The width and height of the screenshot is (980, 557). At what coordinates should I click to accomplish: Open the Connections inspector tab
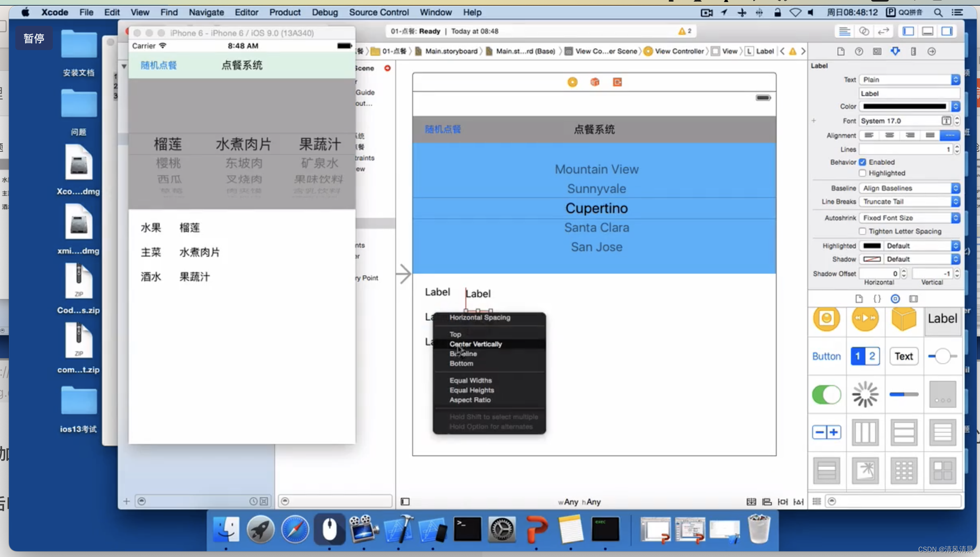coord(931,51)
